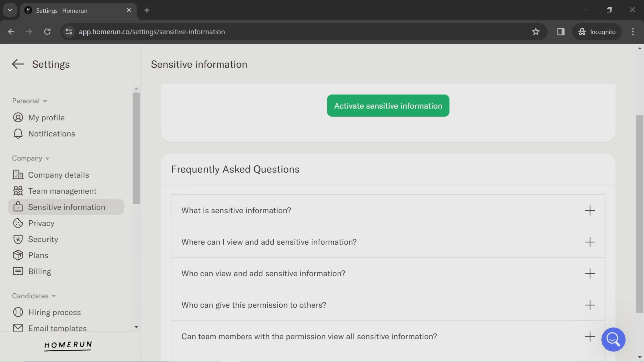This screenshot has height=362, width=644.
Task: Go back in browser history
Action: click(11, 32)
